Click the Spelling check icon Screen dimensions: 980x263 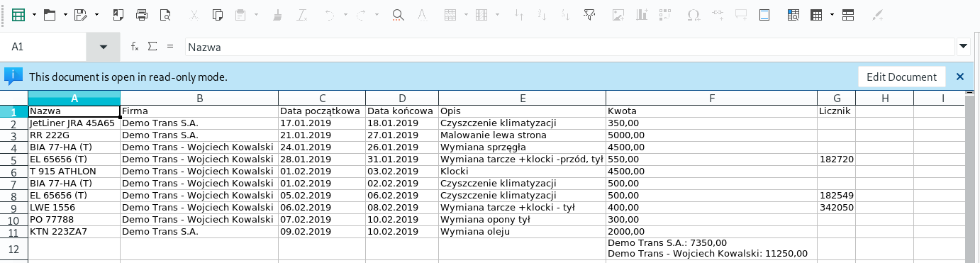pos(422,14)
